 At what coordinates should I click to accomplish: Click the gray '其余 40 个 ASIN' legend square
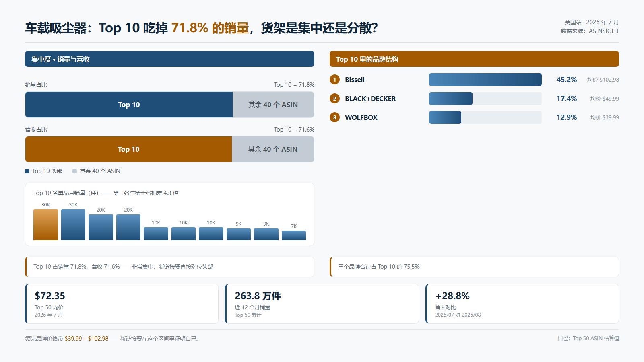tap(74, 171)
